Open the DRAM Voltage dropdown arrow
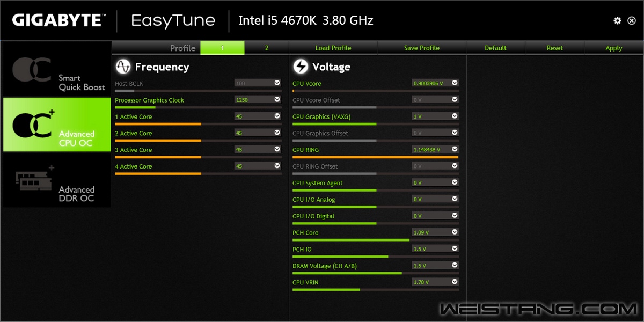Image resolution: width=644 pixels, height=322 pixels. coord(455,266)
